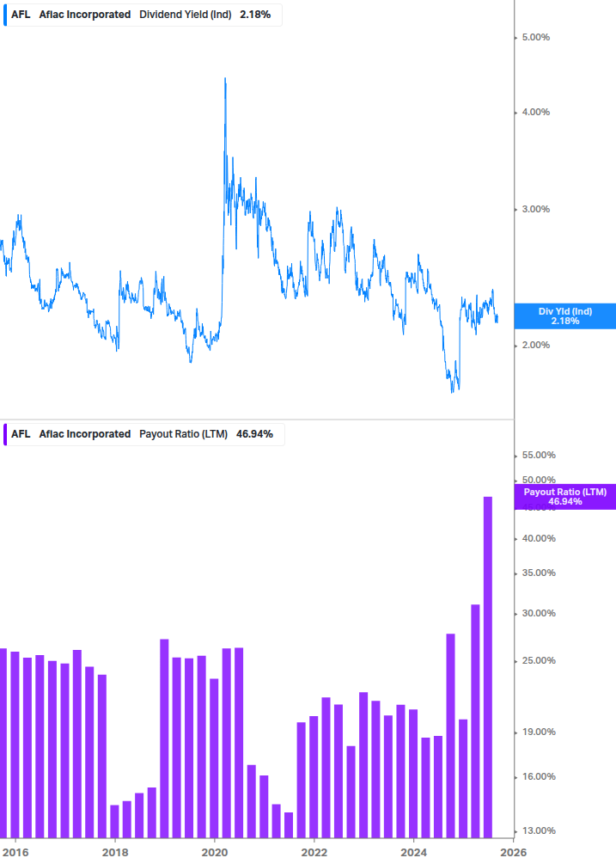Click the AFL ticker in the dividend yield legend
The width and height of the screenshot is (616, 864).
click(21, 15)
